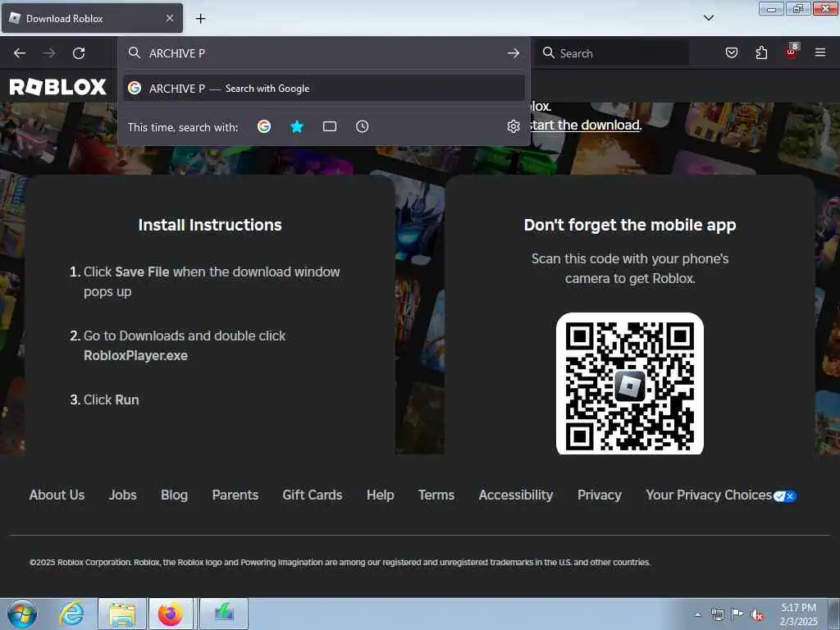This screenshot has width=840, height=630.
Task: Click the Firefox Search box
Action: pos(612,53)
